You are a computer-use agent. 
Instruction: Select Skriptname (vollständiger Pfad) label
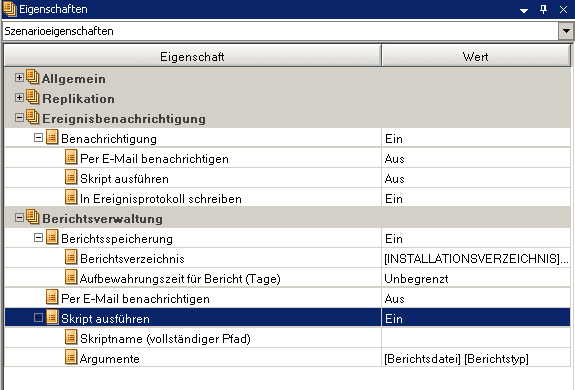pyautogui.click(x=165, y=339)
